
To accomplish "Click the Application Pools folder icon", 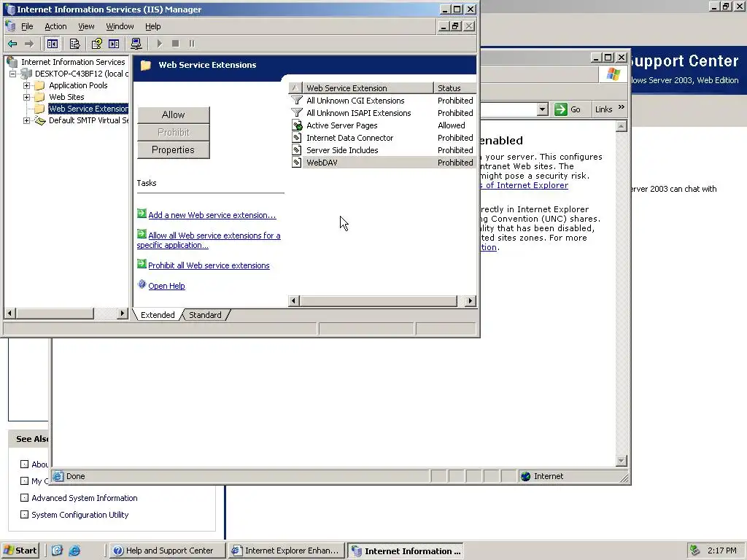I will [40, 85].
